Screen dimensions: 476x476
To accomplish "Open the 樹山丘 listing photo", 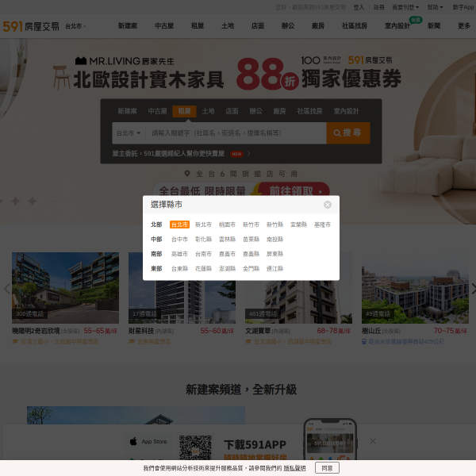I will click(415, 288).
